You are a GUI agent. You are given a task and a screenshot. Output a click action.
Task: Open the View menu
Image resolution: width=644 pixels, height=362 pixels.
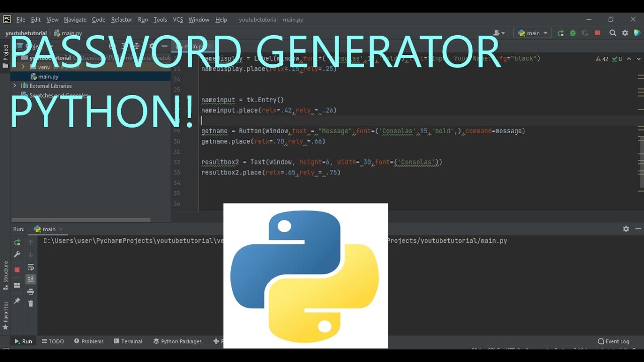point(52,20)
